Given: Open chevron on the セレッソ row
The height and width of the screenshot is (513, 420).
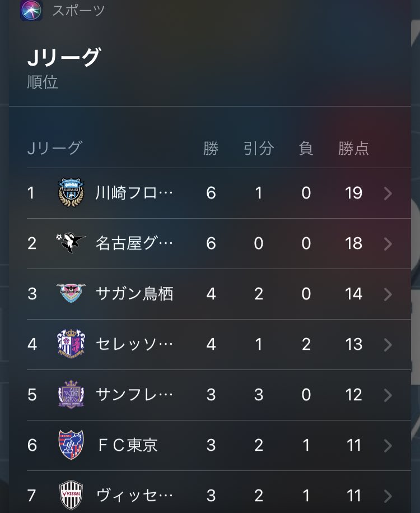Looking at the screenshot, I should tap(388, 344).
